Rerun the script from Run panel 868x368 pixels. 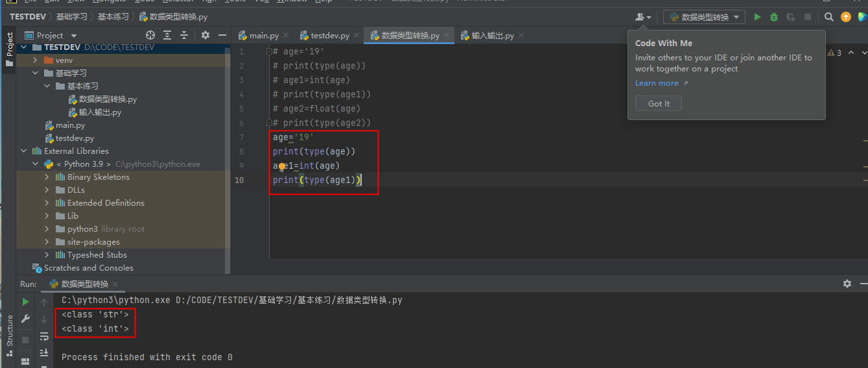[25, 302]
